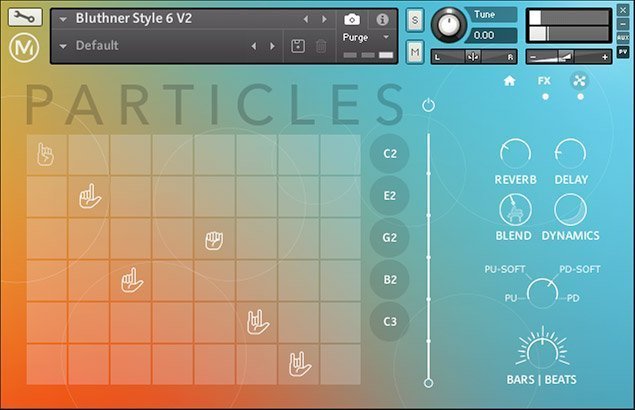The width and height of the screenshot is (635, 410).
Task: Open the particles page icon
Action: 577,81
